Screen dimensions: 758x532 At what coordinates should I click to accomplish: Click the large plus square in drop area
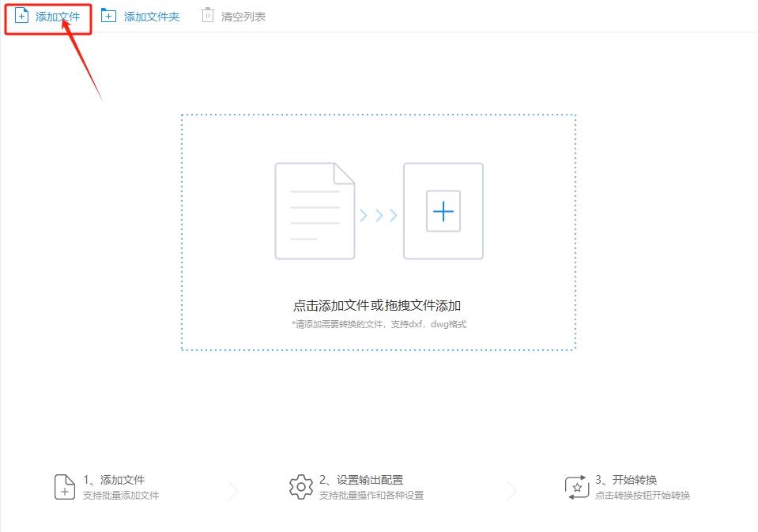pos(443,211)
